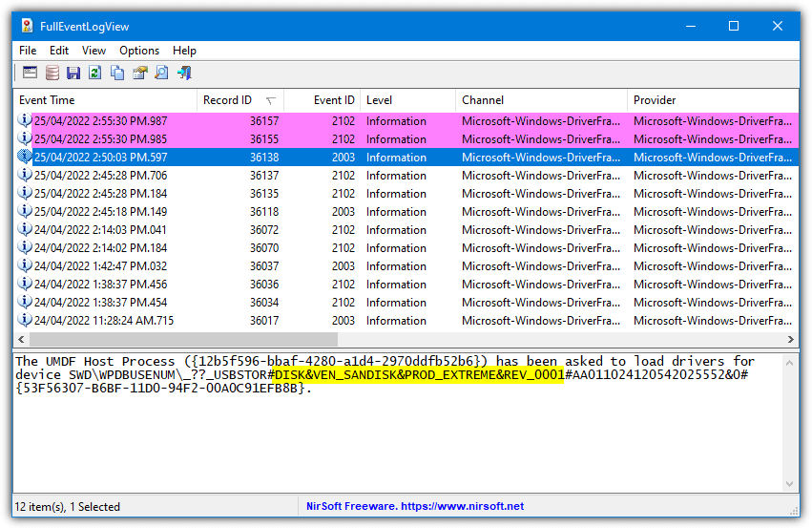812x528 pixels.
Task: Click the Exit toolbar icon
Action: coord(184,73)
